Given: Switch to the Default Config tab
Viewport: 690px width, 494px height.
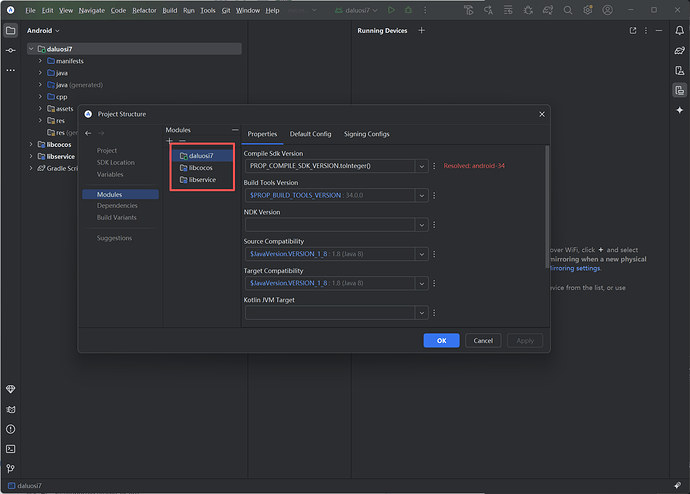Looking at the screenshot, I should [x=310, y=134].
